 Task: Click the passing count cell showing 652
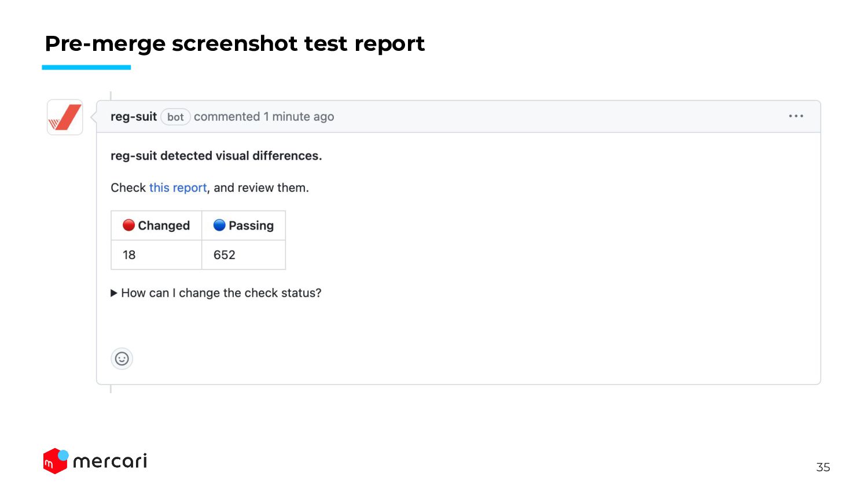[x=244, y=255]
